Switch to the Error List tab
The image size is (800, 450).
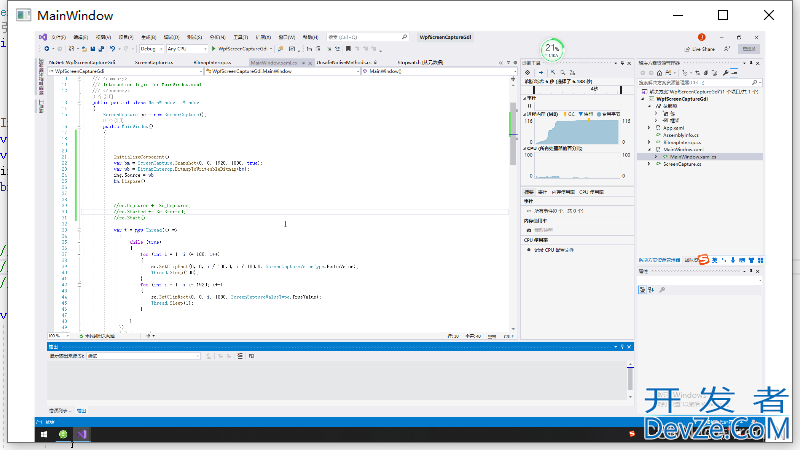[59, 411]
